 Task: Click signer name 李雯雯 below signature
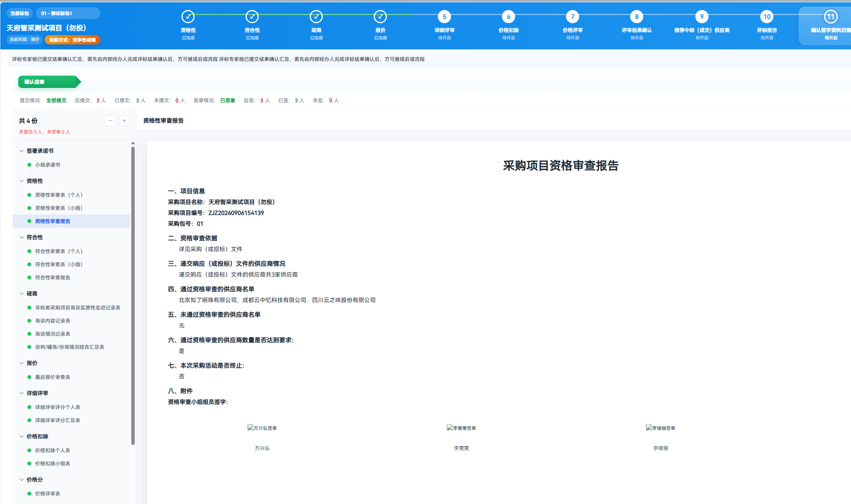(x=461, y=448)
